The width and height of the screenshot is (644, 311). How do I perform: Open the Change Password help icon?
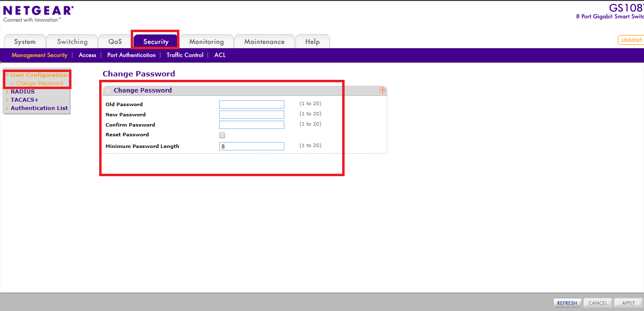pos(383,91)
